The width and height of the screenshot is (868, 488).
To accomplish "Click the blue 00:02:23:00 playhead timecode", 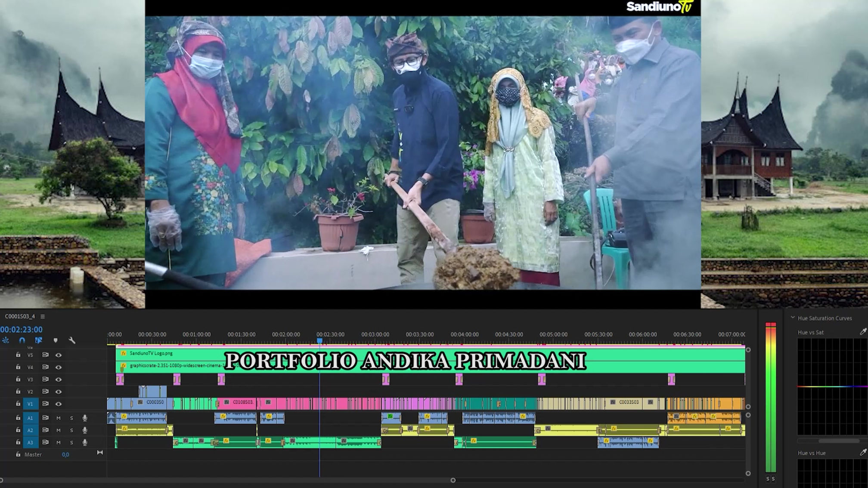I will coord(22,330).
